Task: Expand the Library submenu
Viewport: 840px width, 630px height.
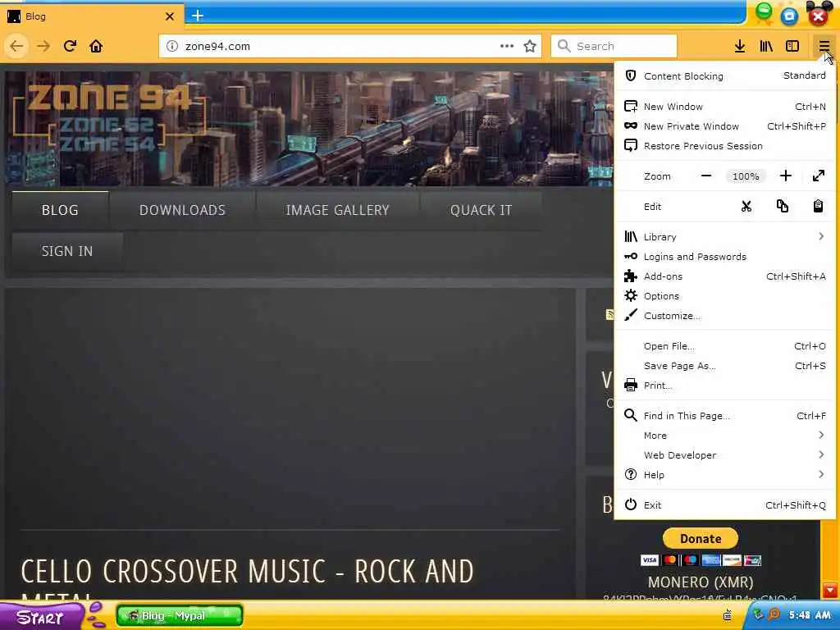Action: (725, 237)
